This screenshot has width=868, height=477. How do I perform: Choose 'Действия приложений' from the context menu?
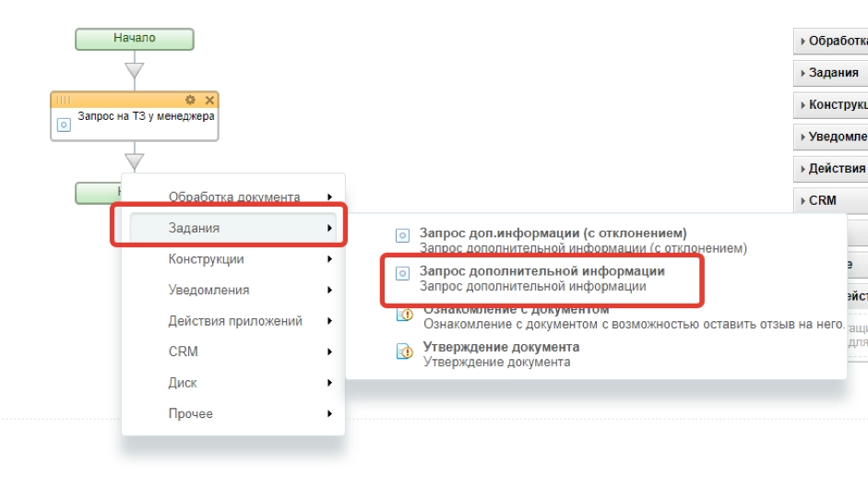coord(235,321)
